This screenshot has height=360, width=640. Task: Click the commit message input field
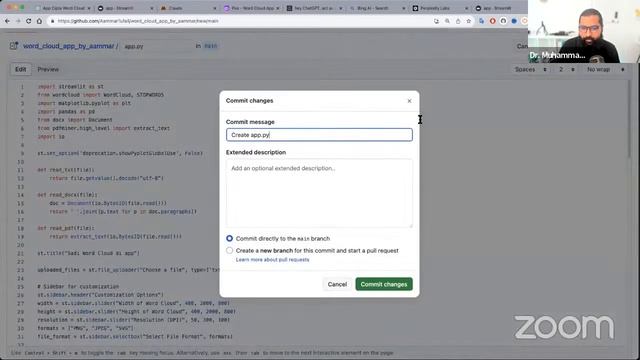click(319, 135)
